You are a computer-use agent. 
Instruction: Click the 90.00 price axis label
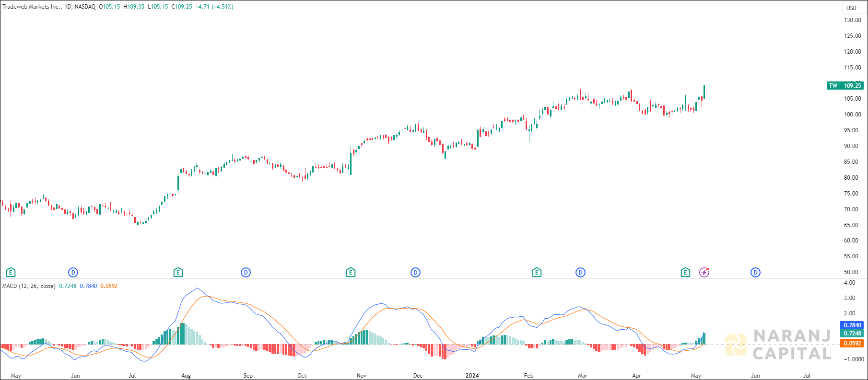(851, 146)
